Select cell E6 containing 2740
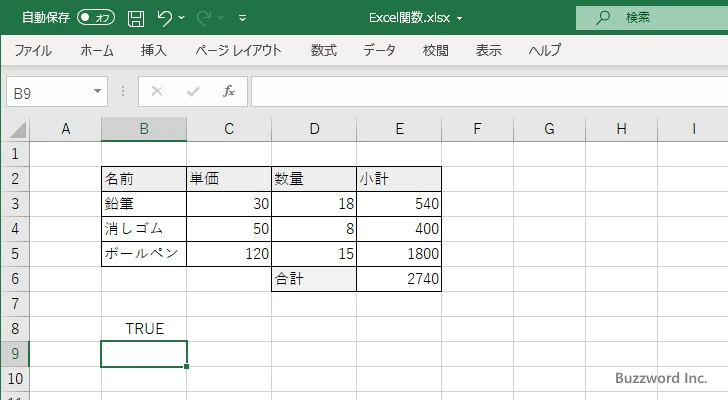 click(399, 280)
